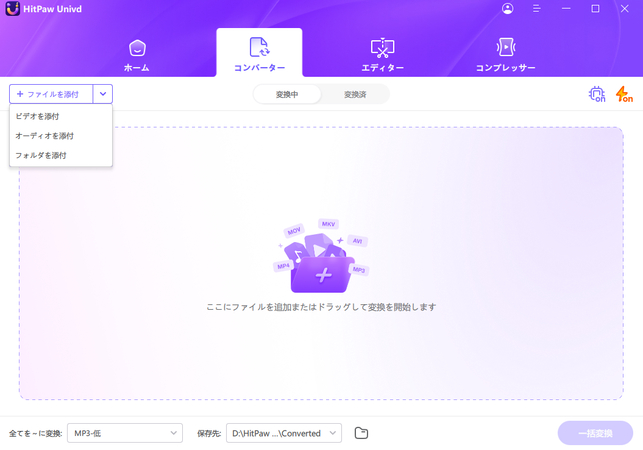Minimize the HitPaw Univd window
This screenshot has width=643, height=450.
coord(566,9)
